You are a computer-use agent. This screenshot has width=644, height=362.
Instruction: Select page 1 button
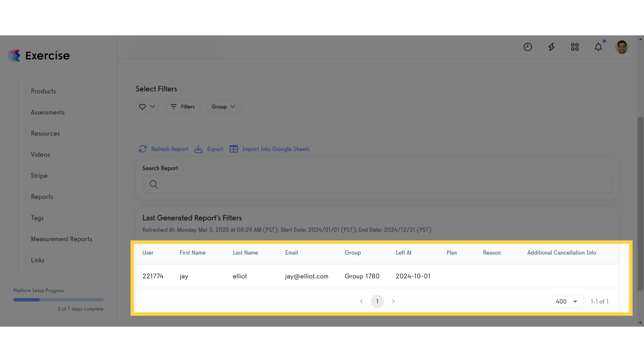point(377,301)
